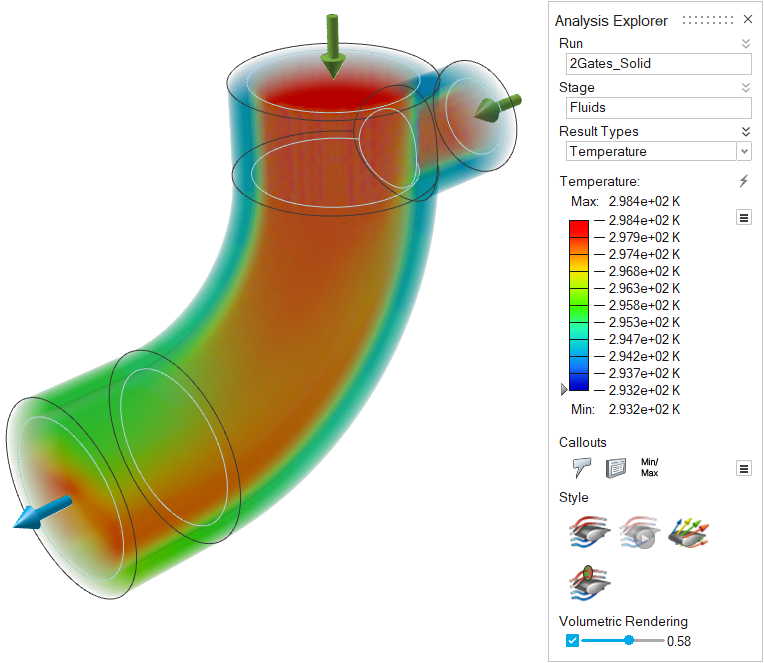Click the create callout speech-bubble icon
Viewport: 764px width, 663px height.
582,467
